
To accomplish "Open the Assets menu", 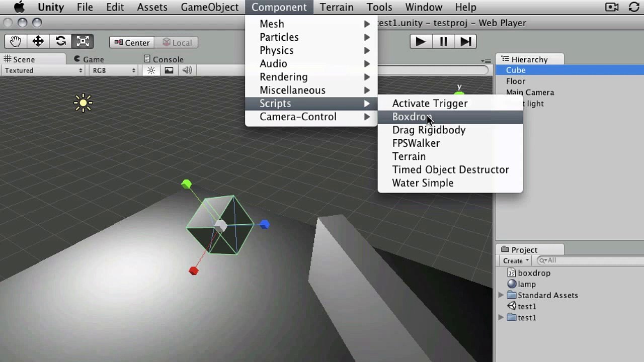I will coord(152,7).
